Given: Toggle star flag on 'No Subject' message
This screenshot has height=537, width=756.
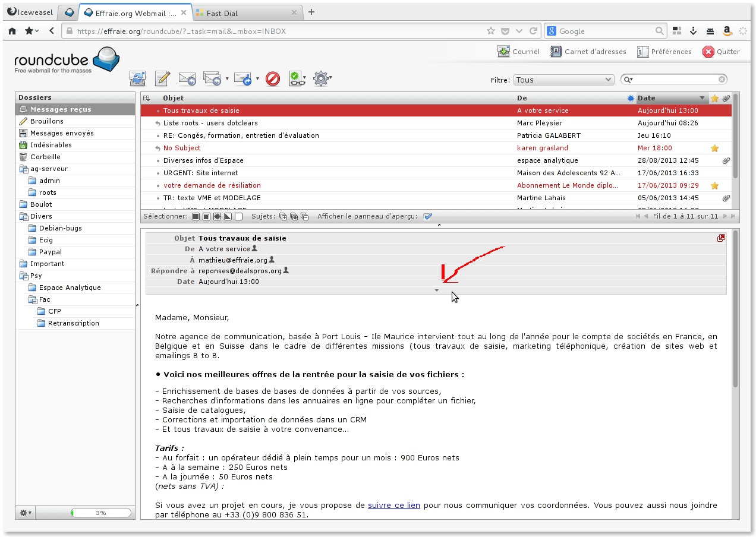Looking at the screenshot, I should [x=714, y=148].
